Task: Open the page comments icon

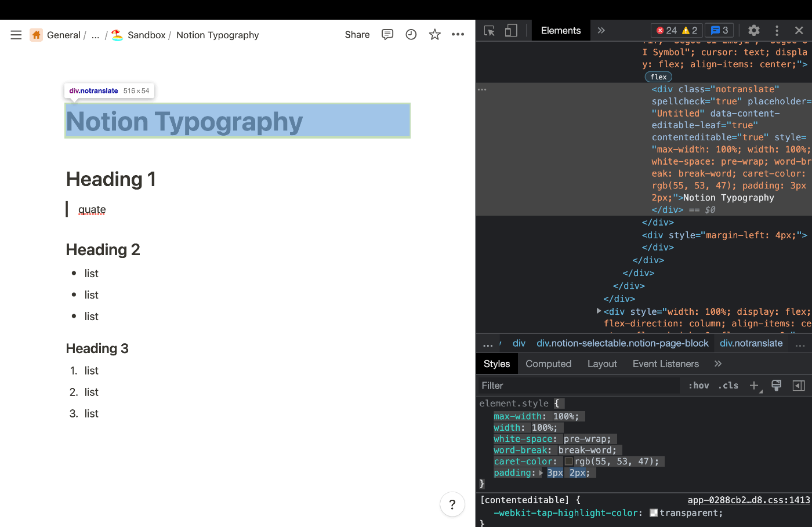Action: [387, 35]
